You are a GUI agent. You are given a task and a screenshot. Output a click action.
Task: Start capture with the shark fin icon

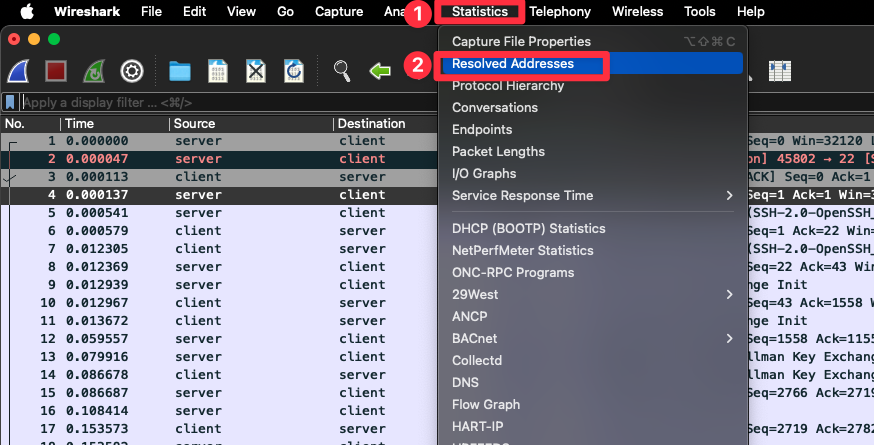click(x=18, y=71)
